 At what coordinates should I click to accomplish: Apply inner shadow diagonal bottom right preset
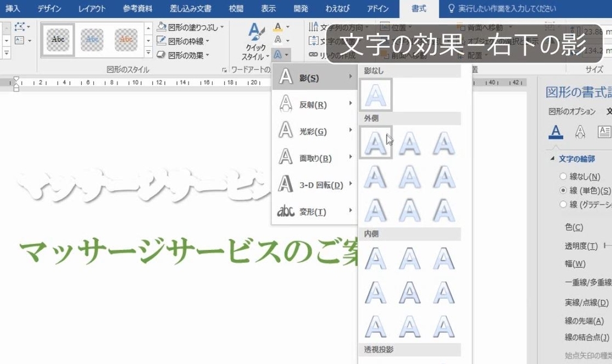(444, 326)
